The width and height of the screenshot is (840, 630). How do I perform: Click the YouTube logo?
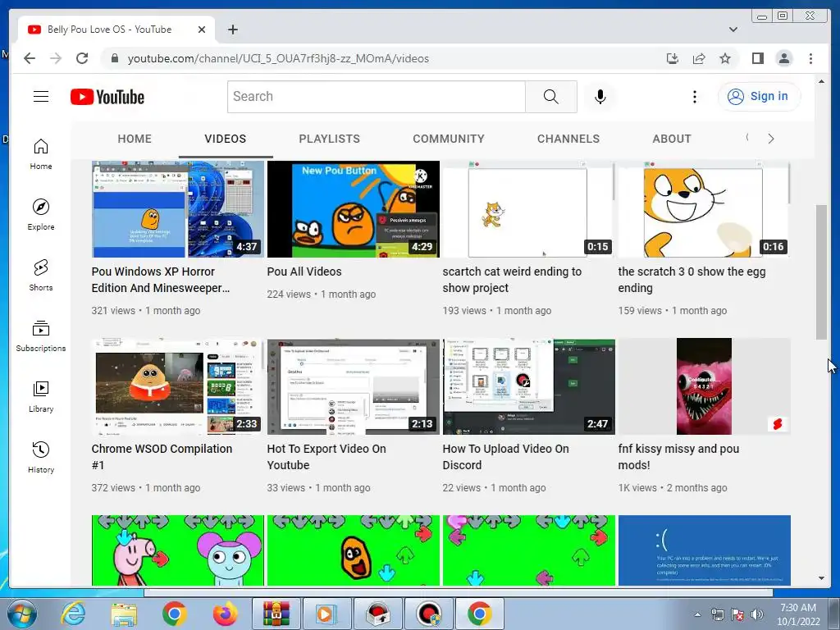(x=107, y=97)
